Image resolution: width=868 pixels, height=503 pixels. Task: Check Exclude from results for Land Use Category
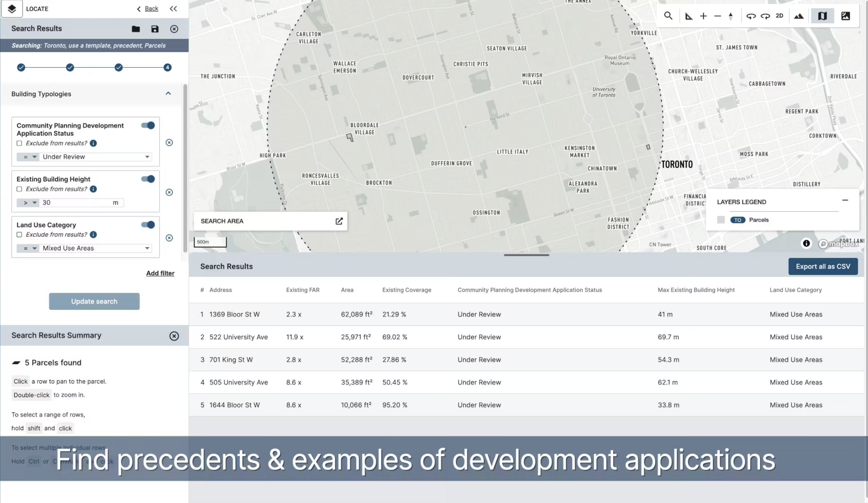[x=19, y=234]
